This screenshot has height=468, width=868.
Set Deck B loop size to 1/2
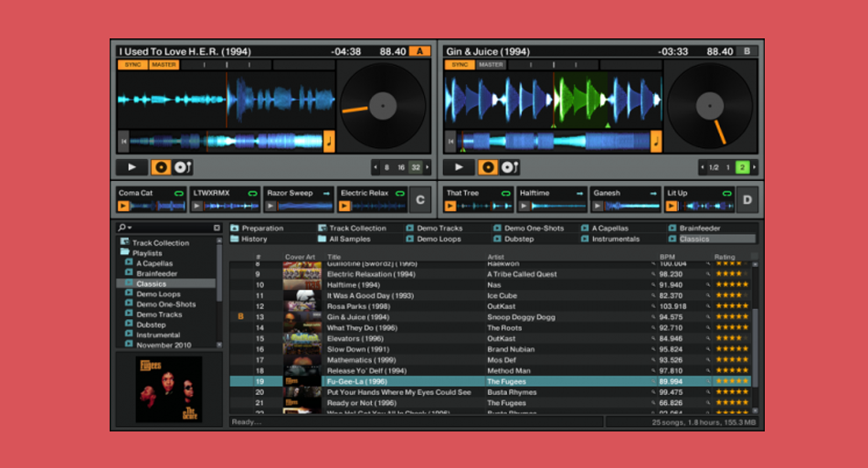pos(715,167)
